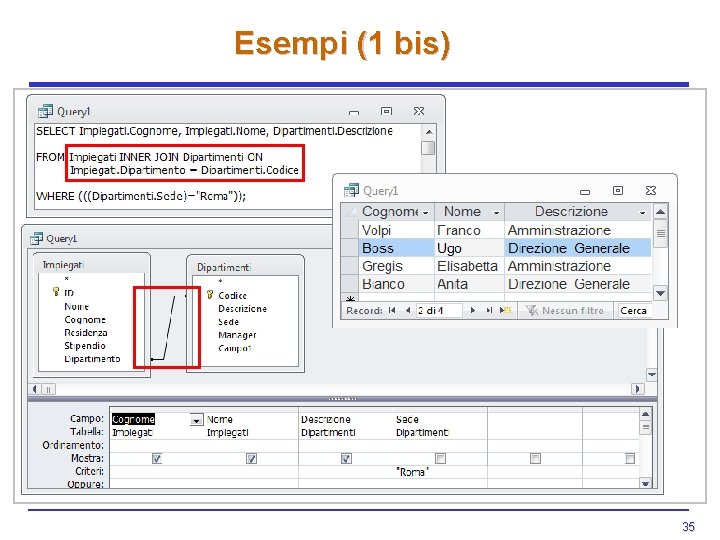Go to first record in navigator
Screen dimensions: 720x540
[392, 310]
